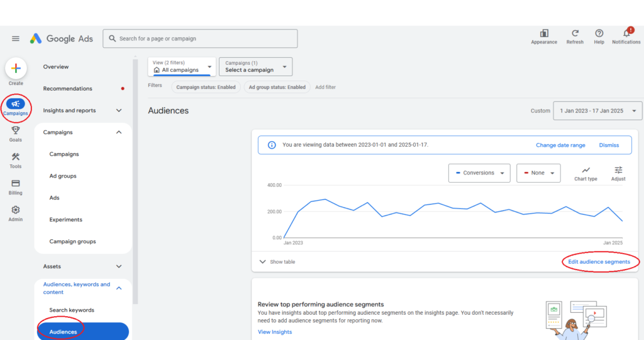644x340 pixels.
Task: Go to the Billing card icon
Action: coord(16,183)
